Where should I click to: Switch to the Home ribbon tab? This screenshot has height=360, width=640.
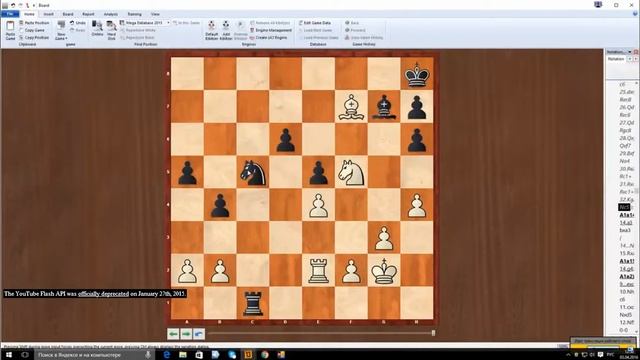(29, 14)
